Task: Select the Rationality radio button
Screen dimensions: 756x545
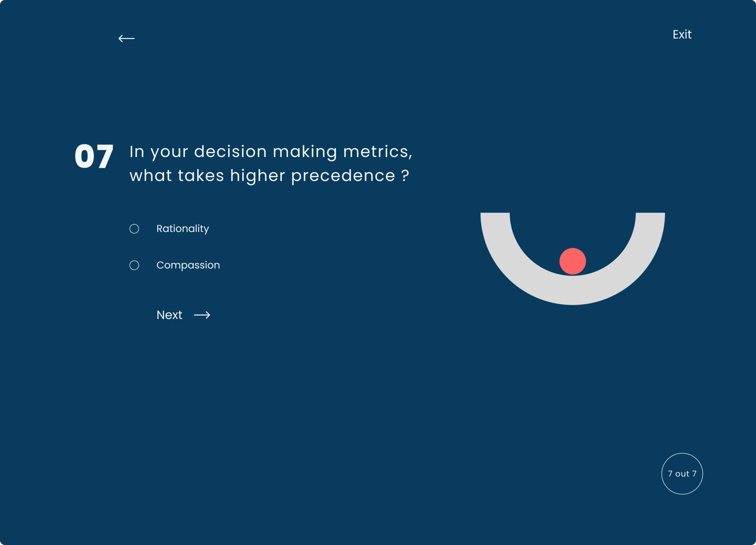Action: pos(134,229)
